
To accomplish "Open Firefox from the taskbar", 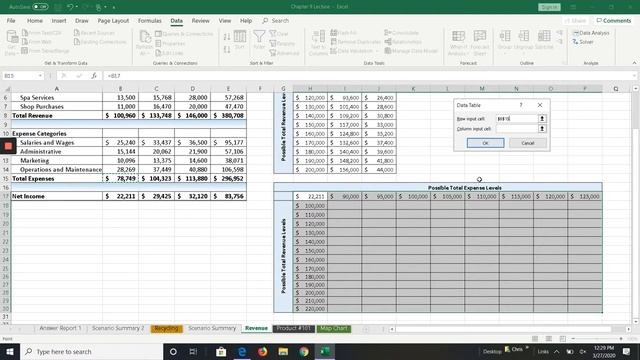I will [262, 351].
